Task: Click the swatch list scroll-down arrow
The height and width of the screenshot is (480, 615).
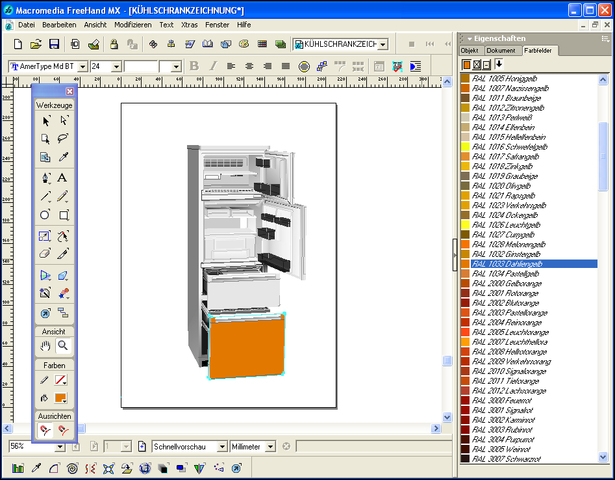Action: (603, 456)
